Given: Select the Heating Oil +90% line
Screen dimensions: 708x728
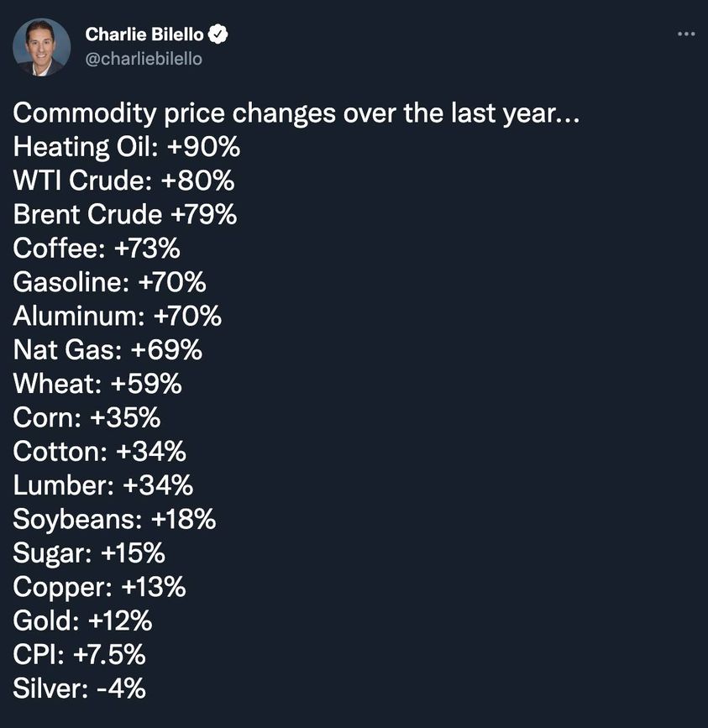Looking at the screenshot, I should pyautogui.click(x=127, y=147).
